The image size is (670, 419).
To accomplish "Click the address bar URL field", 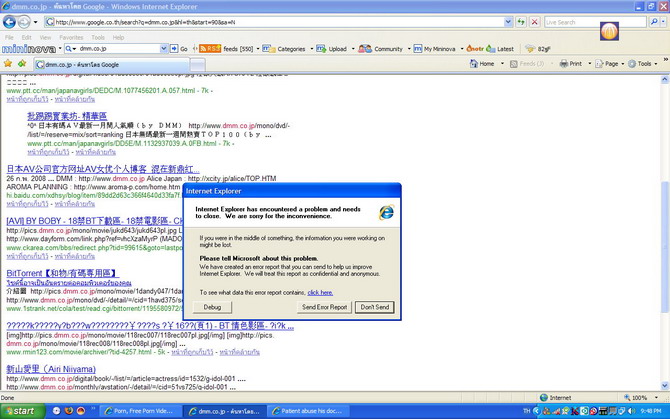I will click(x=275, y=22).
